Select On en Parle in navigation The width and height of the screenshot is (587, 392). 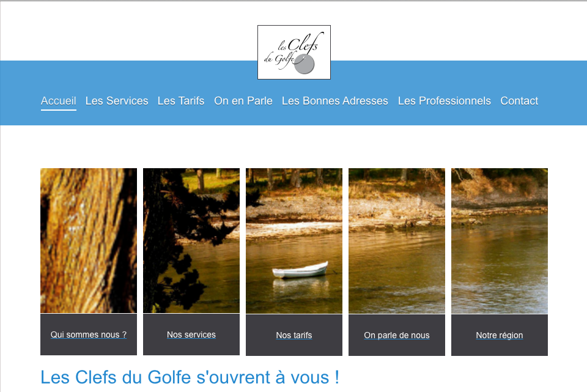click(x=243, y=101)
